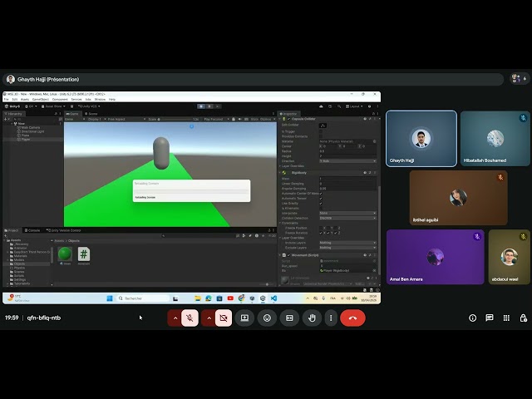The image size is (532, 399).
Task: Expand microphone audio settings arrow
Action: click(175, 318)
